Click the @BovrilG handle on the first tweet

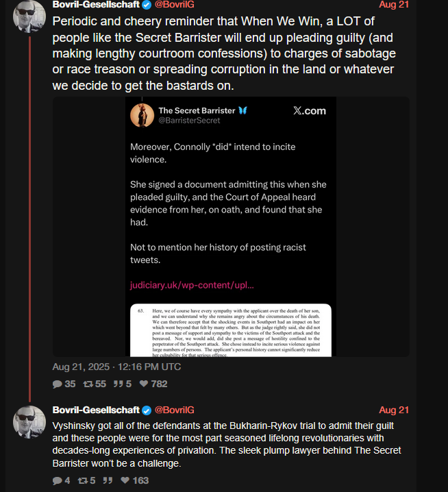click(175, 4)
